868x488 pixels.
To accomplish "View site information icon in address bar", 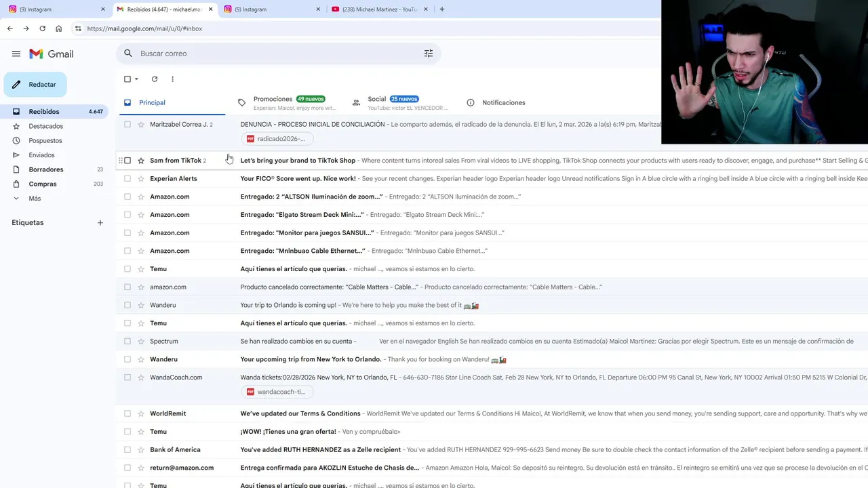I will pyautogui.click(x=78, y=28).
